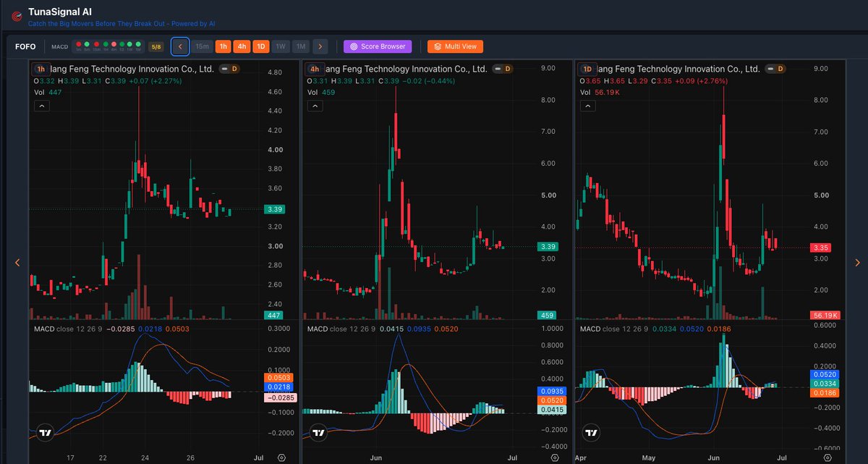Click '24' date label on 1h time axis
Image resolution: width=868 pixels, height=464 pixels.
[x=145, y=457]
